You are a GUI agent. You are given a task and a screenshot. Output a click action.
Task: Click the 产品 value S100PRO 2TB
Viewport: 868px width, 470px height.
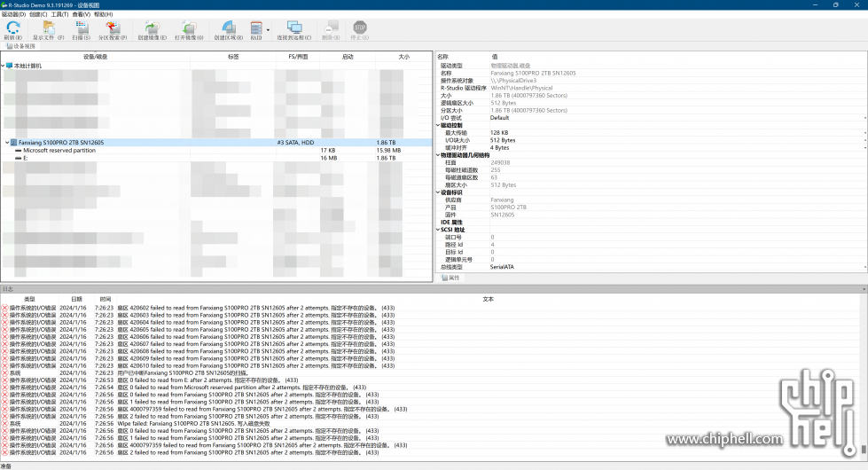(509, 208)
